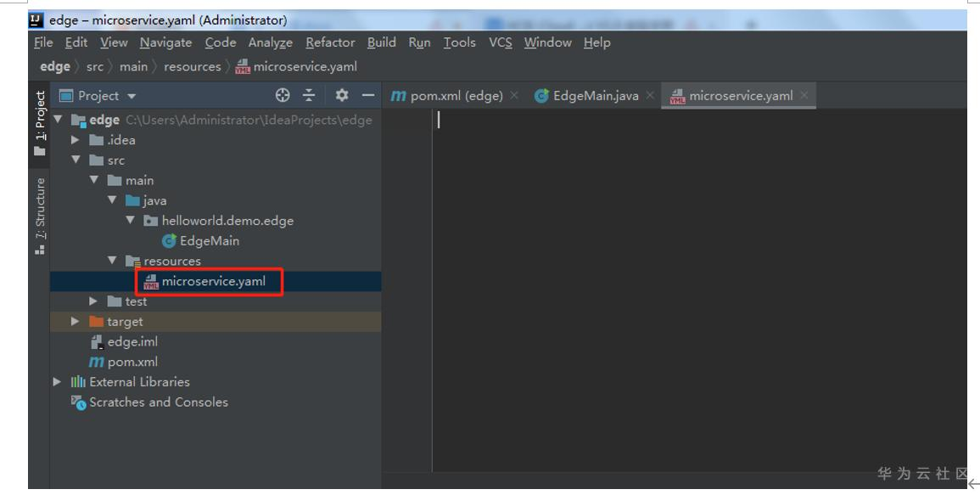980x495 pixels.
Task: Collapse the helloworld.demo.edge package
Action: coord(130,220)
